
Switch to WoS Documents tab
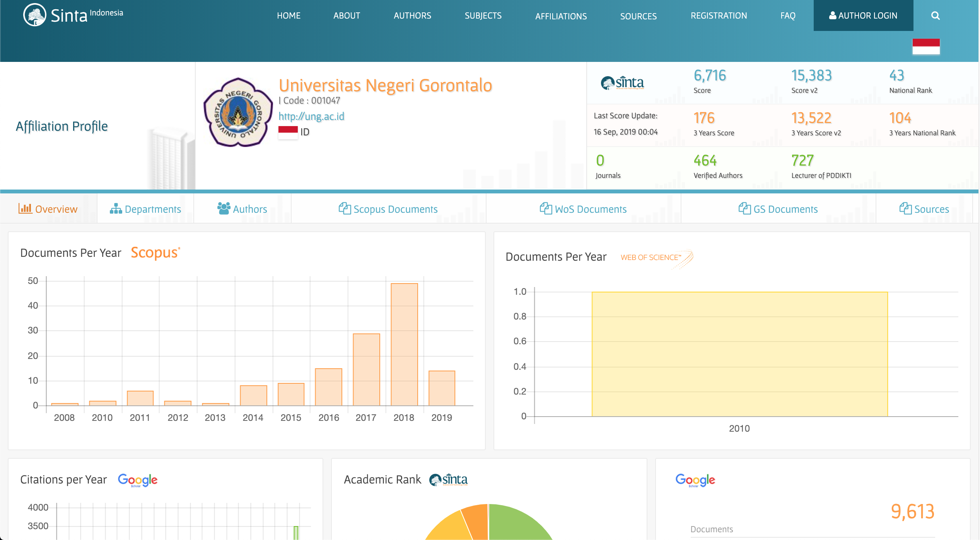[584, 209]
